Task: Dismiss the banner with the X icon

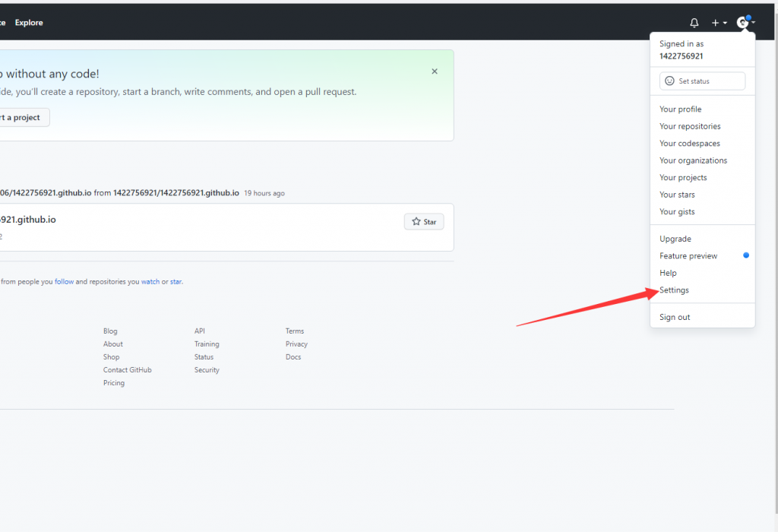Action: coord(435,71)
